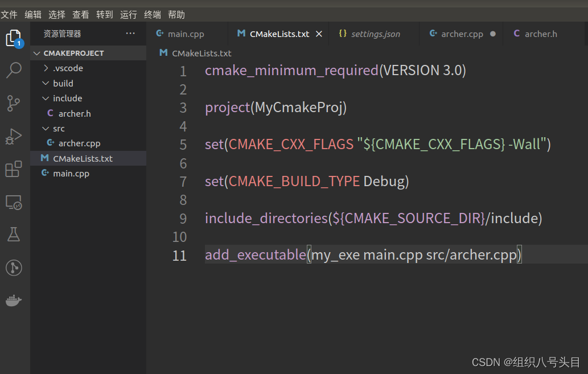Click line number 1 in gutter
Viewport: 588px width, 374px height.
pyautogui.click(x=183, y=71)
